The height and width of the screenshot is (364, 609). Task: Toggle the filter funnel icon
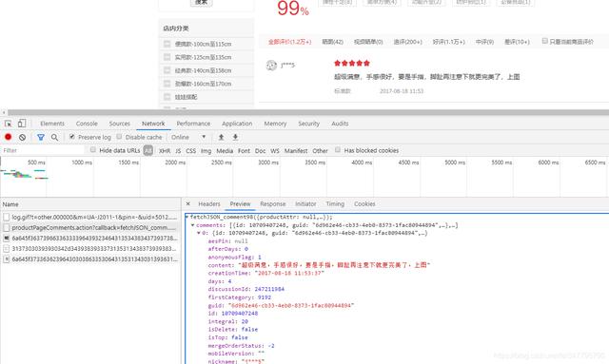(40, 137)
